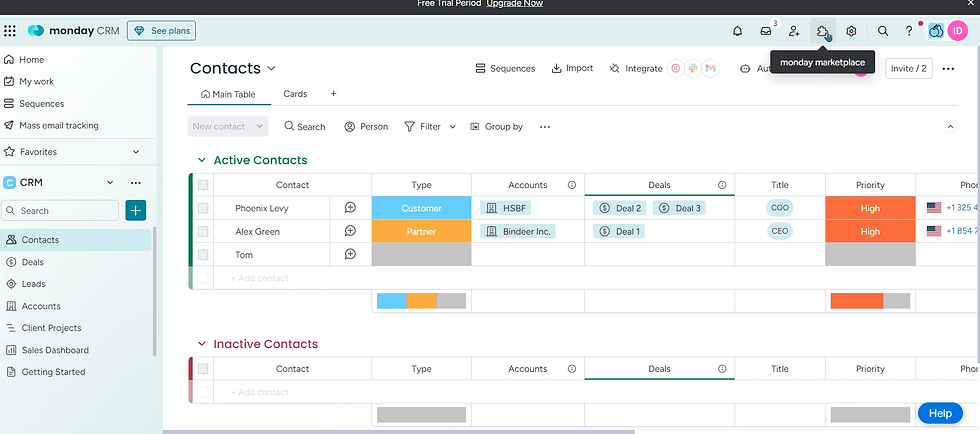Go to Home in sidebar

coord(25,60)
